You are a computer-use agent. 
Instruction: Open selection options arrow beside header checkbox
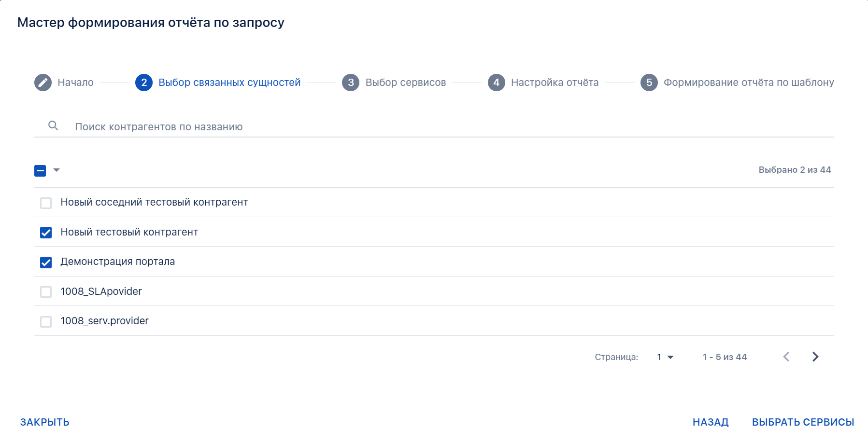(x=57, y=170)
